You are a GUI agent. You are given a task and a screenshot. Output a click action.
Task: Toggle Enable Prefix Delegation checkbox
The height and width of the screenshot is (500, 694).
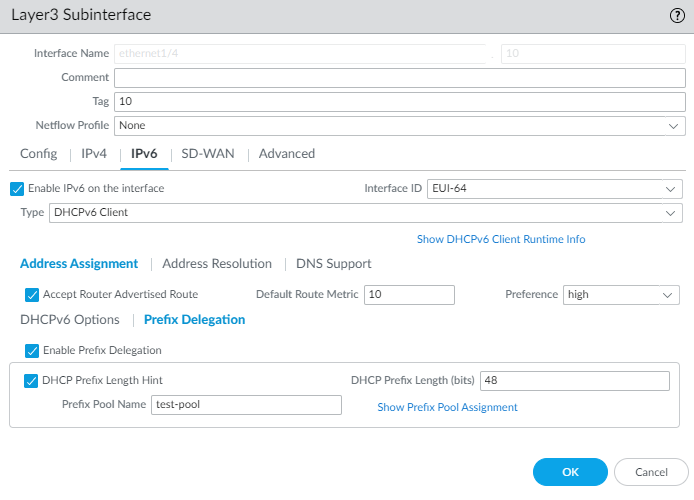click(x=31, y=350)
